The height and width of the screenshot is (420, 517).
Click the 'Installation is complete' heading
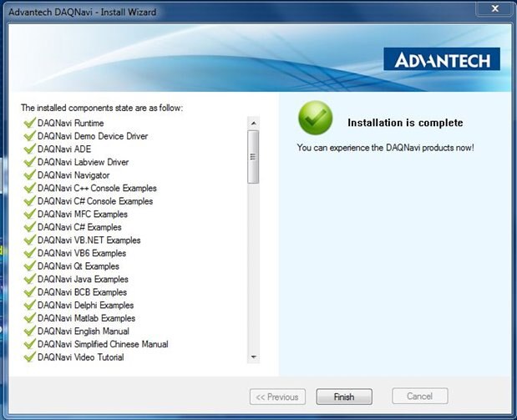(x=405, y=123)
